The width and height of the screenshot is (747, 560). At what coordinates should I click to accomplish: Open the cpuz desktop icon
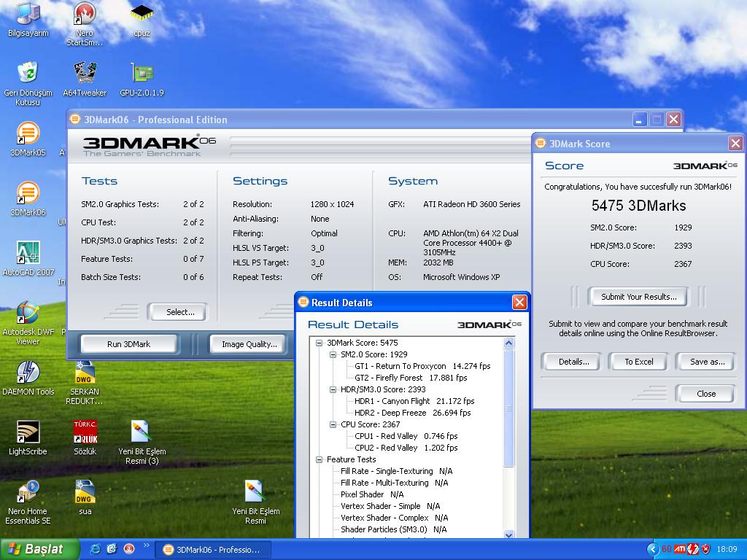[142, 20]
